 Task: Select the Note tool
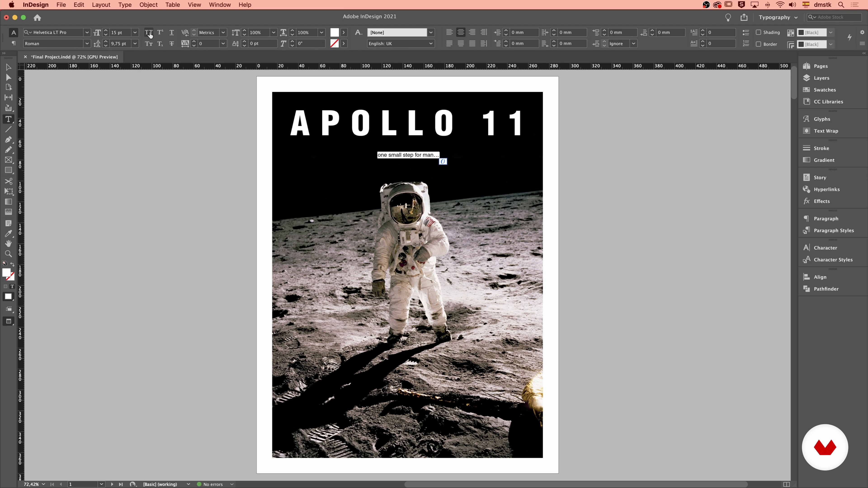tap(8, 223)
